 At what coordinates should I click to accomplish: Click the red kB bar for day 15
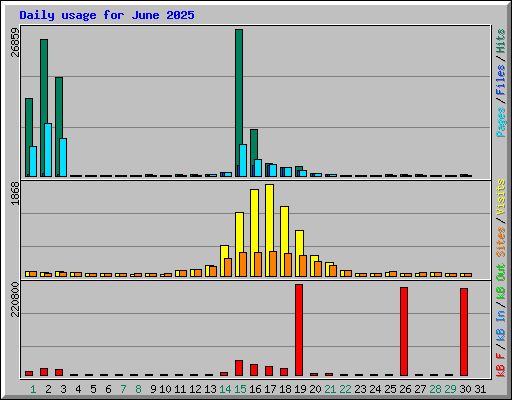(x=239, y=368)
